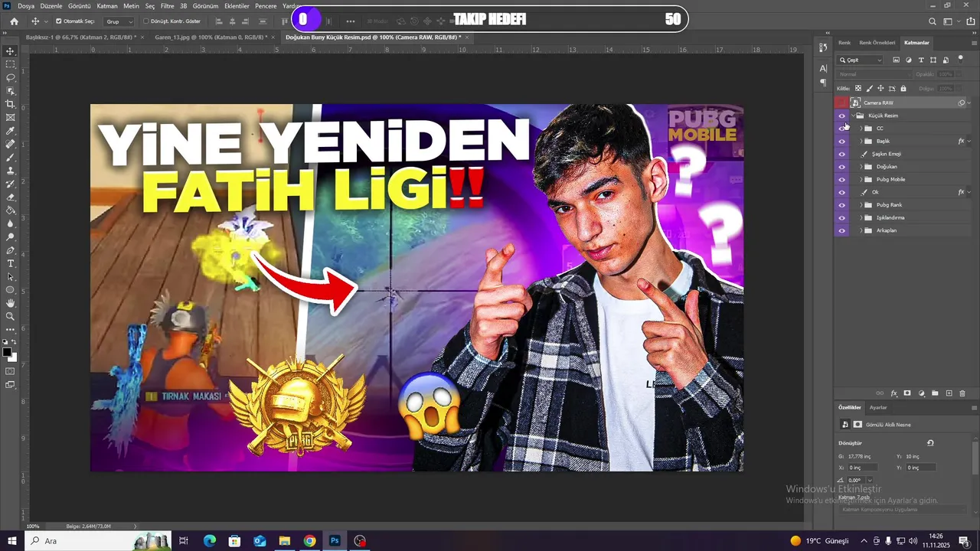Reset transform icon in Dönüştür section
The width and height of the screenshot is (980, 551).
pyautogui.click(x=930, y=443)
